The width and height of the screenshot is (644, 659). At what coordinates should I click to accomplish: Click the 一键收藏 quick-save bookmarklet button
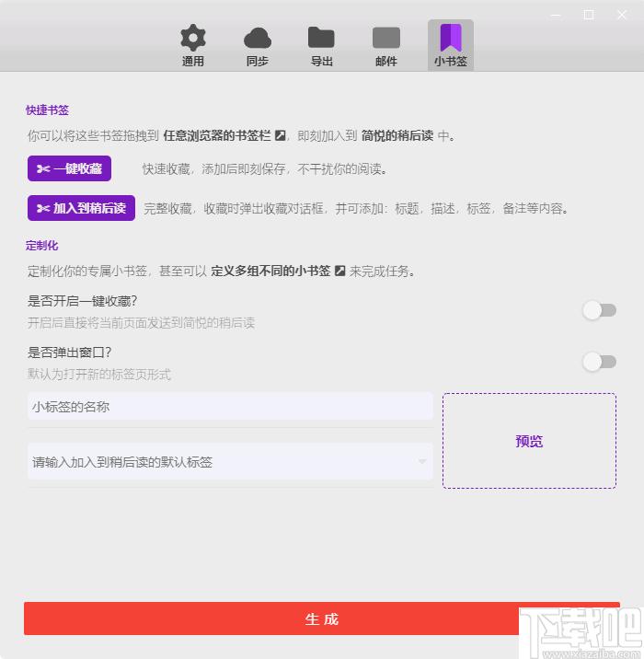(69, 168)
